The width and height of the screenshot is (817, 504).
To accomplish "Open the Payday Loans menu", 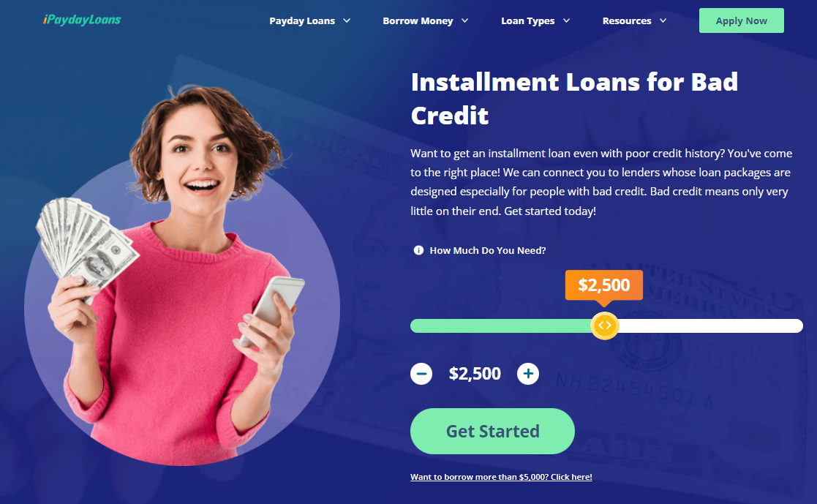I will click(x=302, y=21).
